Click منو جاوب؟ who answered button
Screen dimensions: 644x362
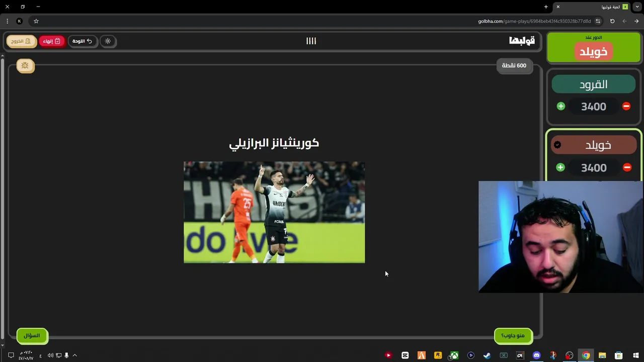(x=513, y=335)
